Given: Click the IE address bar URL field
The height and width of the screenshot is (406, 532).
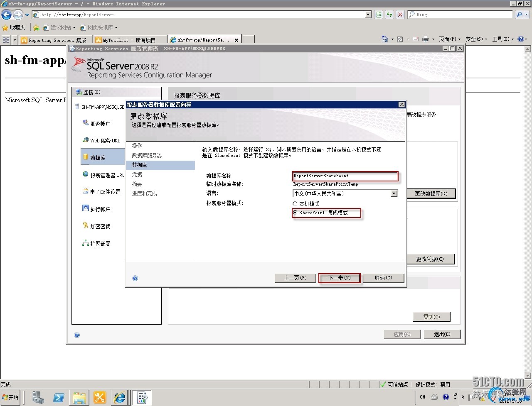Looking at the screenshot, I should click(x=199, y=15).
